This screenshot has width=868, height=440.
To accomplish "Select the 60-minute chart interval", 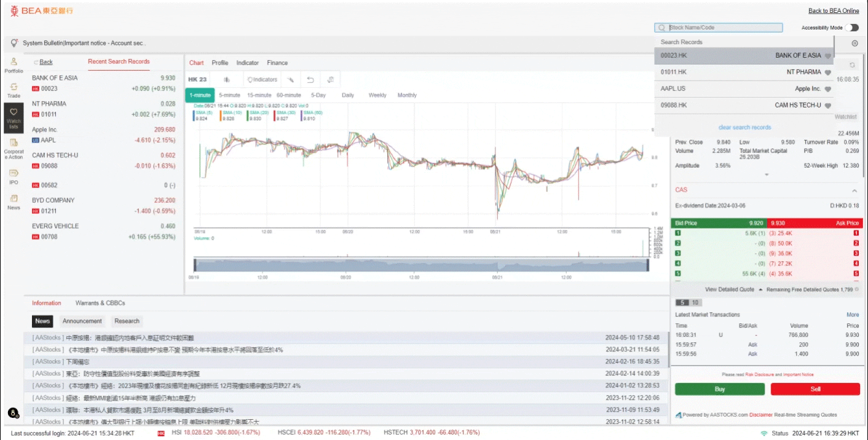I will click(289, 95).
